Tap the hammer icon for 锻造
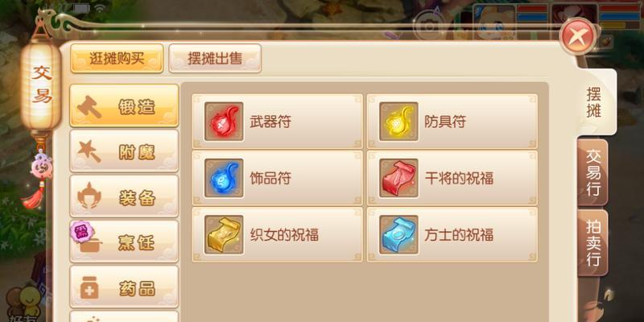Screen dimensions: 644x322 pos(89,107)
